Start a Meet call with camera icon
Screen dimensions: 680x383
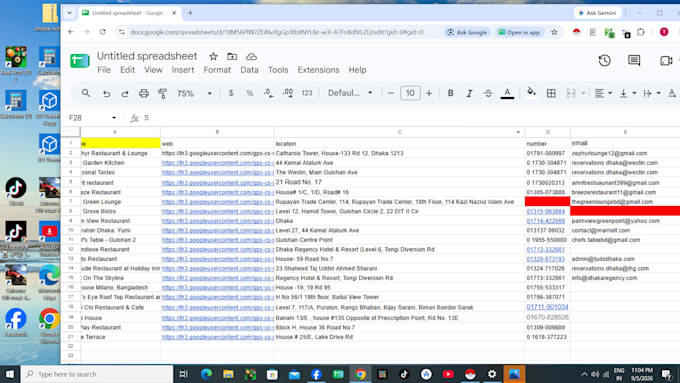click(666, 60)
